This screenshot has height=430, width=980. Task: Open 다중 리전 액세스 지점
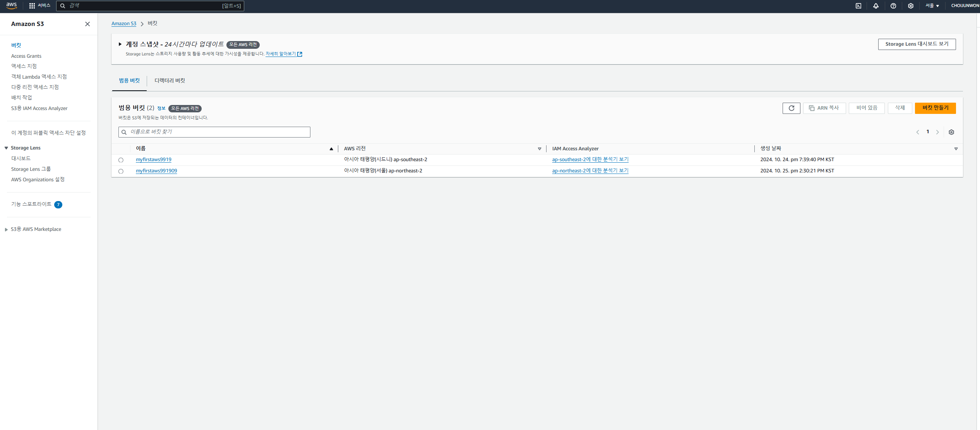click(35, 87)
